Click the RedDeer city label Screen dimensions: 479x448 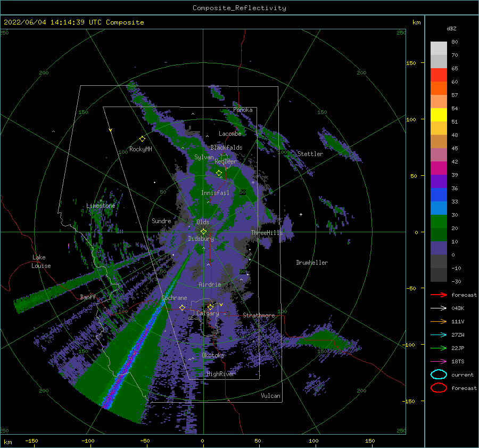tap(226, 161)
